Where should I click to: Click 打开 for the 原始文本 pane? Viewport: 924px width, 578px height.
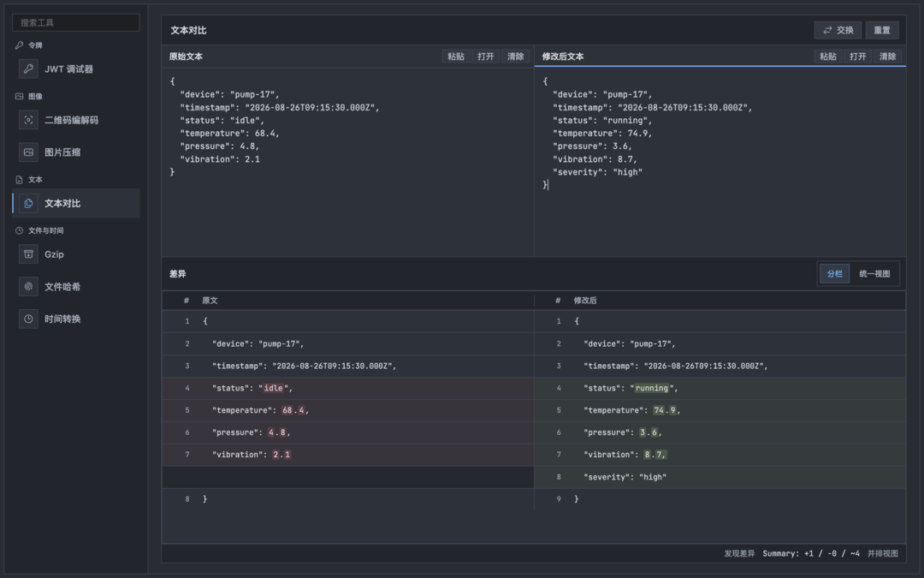click(486, 57)
